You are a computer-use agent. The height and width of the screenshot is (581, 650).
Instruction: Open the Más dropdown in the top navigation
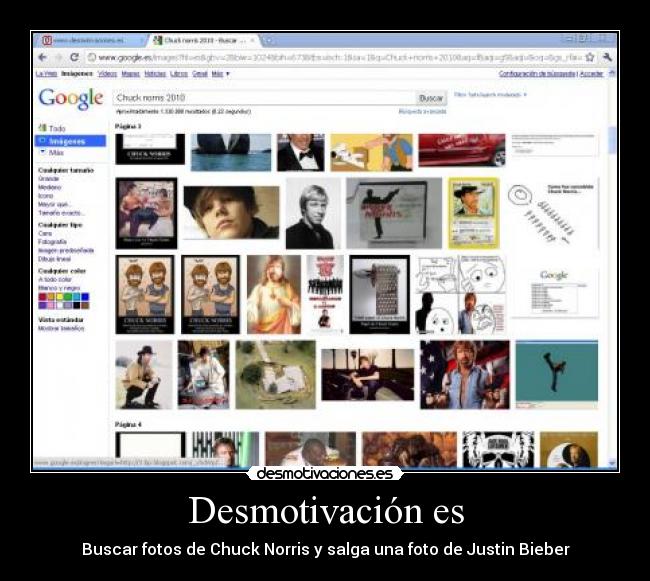pyautogui.click(x=221, y=74)
